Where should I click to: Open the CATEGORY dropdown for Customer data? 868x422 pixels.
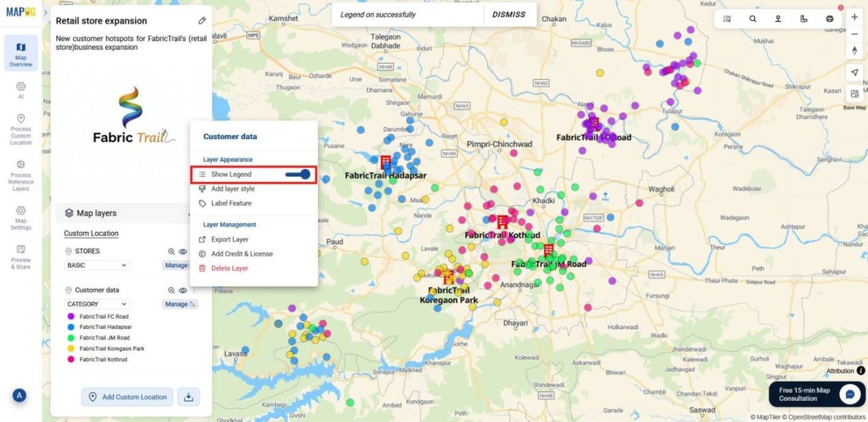click(x=98, y=304)
